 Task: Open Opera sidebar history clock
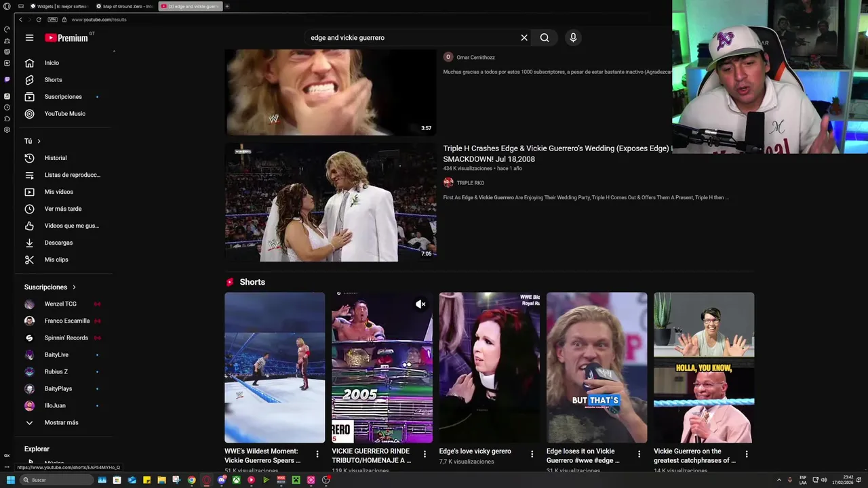point(7,107)
